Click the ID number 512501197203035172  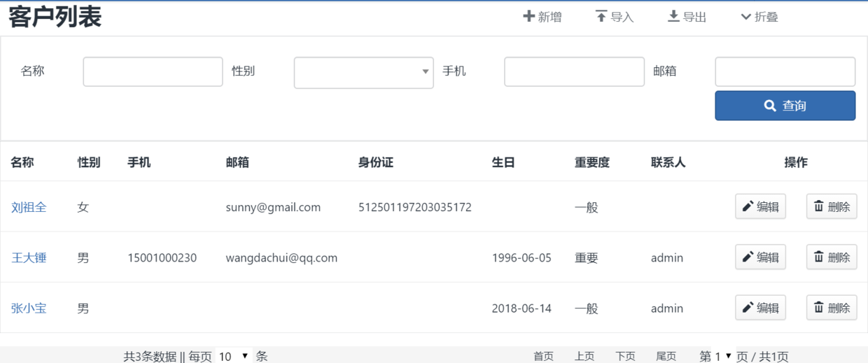coord(415,207)
